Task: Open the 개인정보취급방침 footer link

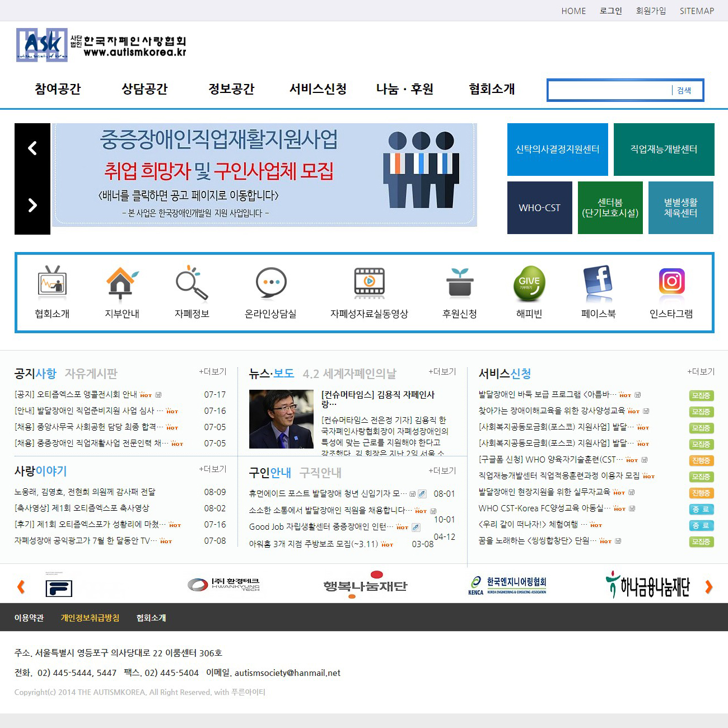Action: point(90,618)
